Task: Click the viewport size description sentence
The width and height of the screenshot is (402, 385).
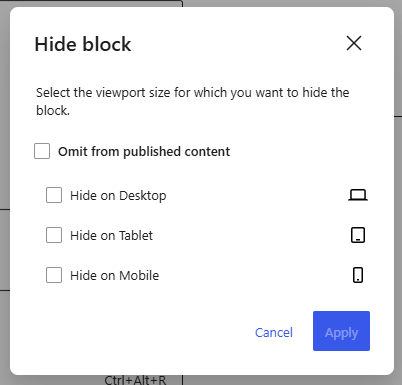Action: (193, 101)
